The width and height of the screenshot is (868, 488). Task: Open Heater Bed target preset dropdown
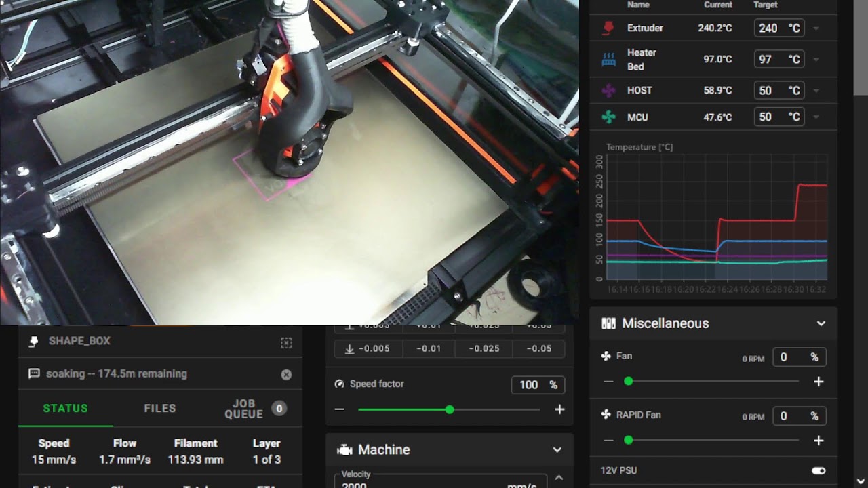point(816,60)
